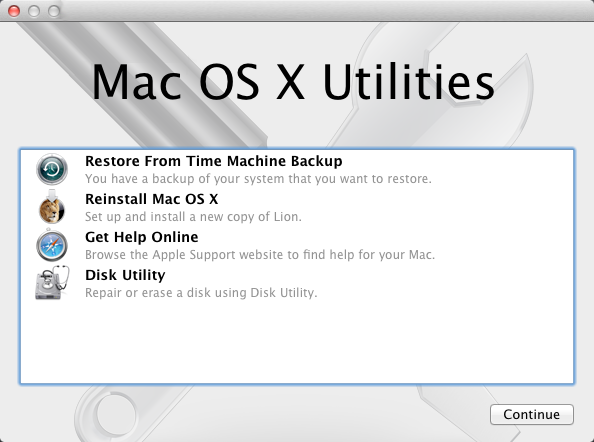Select the Disk Utility stethoscope drive icon

tap(52, 283)
